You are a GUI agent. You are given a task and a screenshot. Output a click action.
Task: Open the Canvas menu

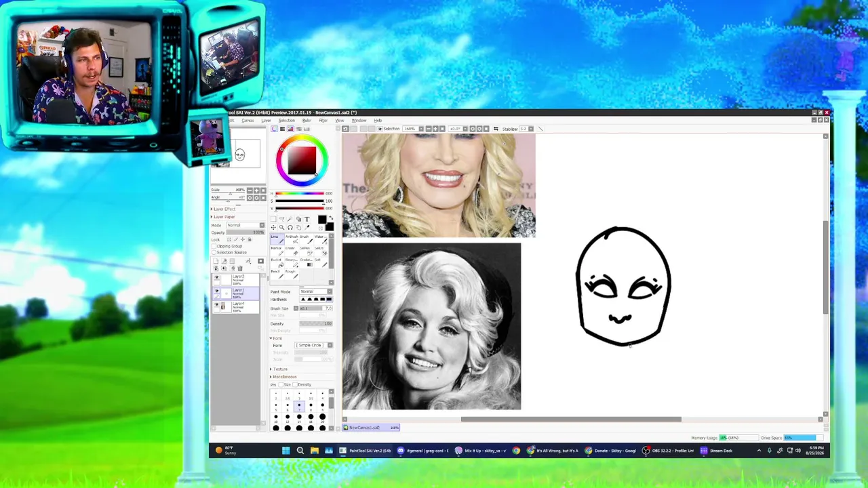[248, 121]
